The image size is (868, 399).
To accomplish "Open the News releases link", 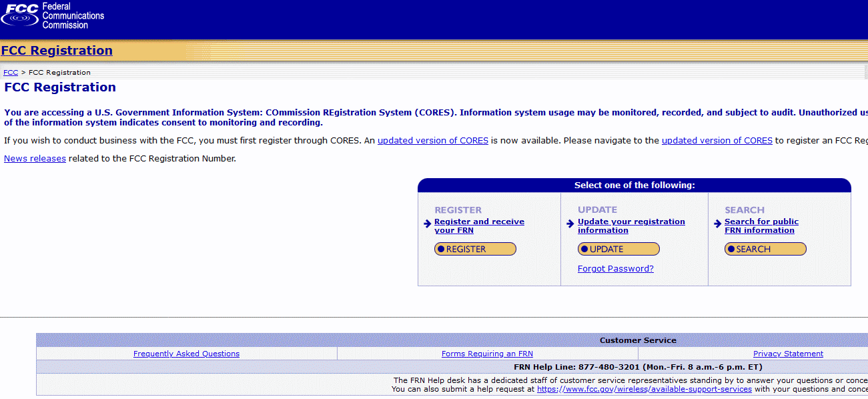I will pos(35,159).
